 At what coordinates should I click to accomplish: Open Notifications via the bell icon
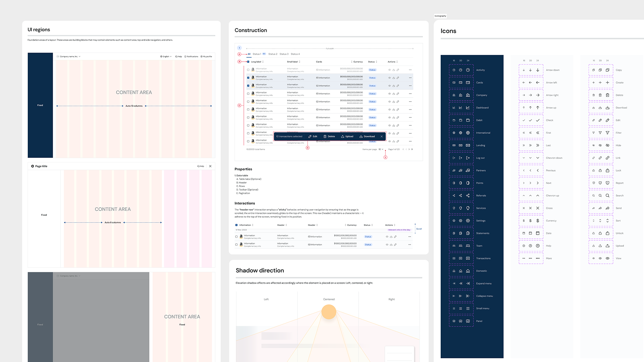(x=185, y=56)
